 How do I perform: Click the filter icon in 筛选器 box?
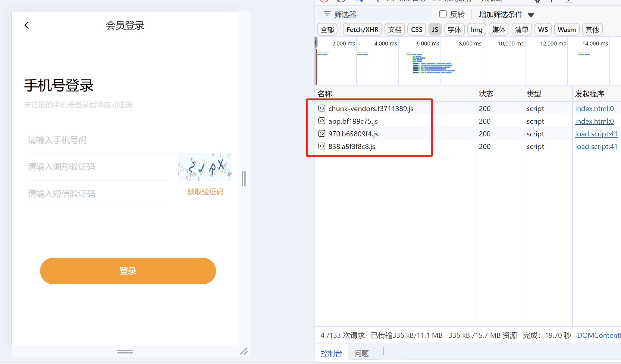pyautogui.click(x=327, y=14)
